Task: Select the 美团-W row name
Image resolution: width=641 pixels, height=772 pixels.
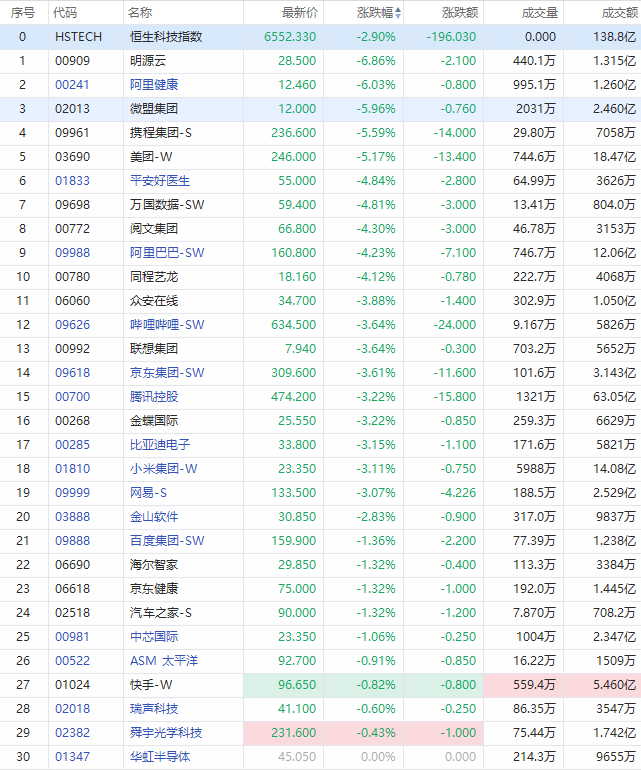Action: pos(151,157)
